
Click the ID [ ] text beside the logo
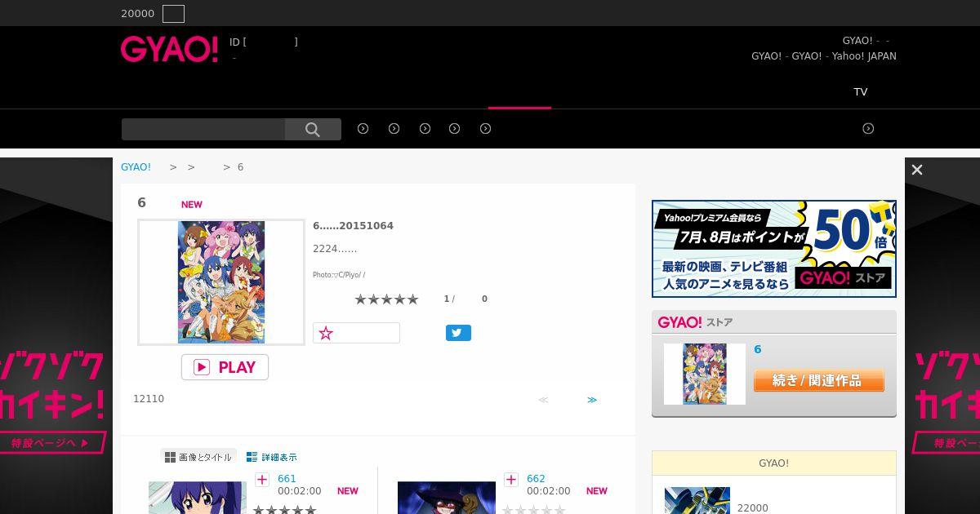pos(264,42)
